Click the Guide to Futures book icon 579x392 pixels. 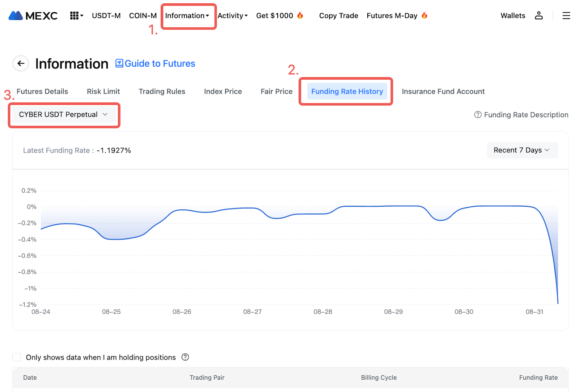click(x=119, y=64)
